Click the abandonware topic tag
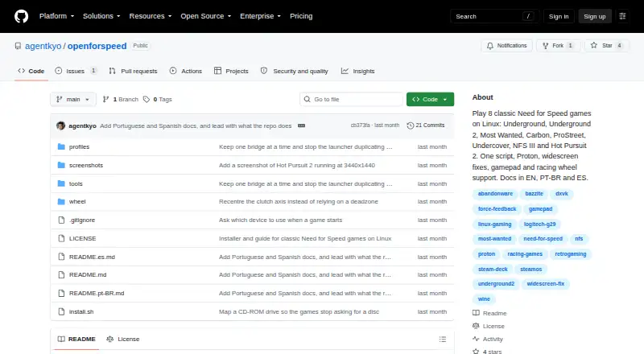 click(x=495, y=194)
